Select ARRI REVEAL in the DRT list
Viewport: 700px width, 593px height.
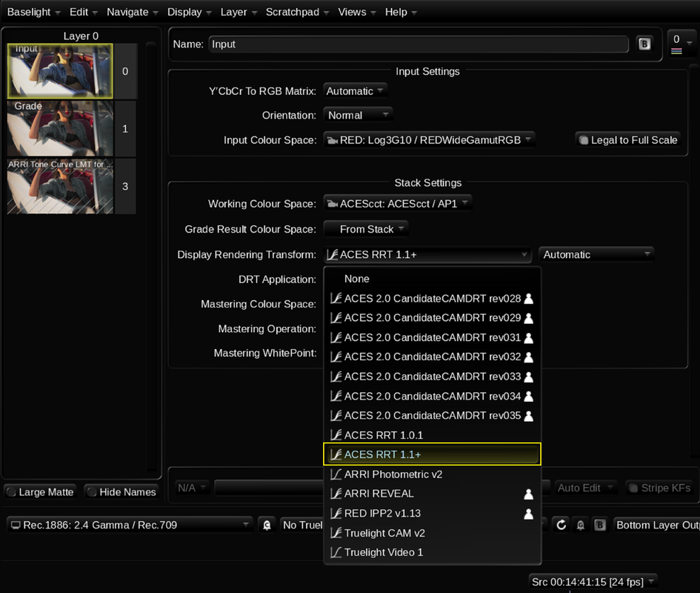click(432, 494)
